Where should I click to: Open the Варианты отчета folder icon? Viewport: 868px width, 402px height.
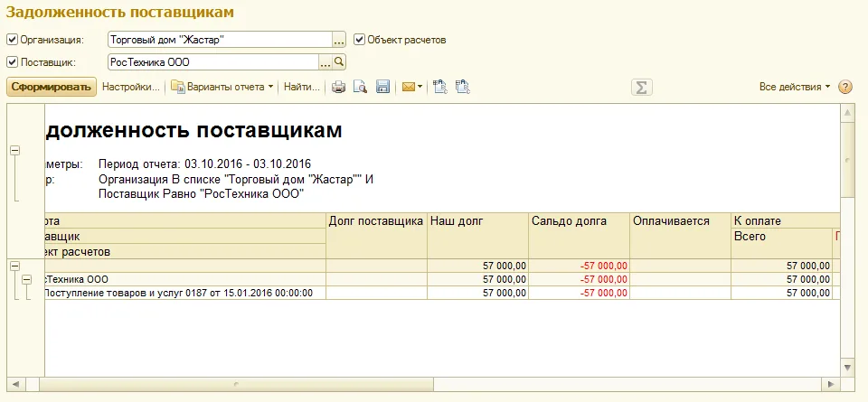point(177,87)
